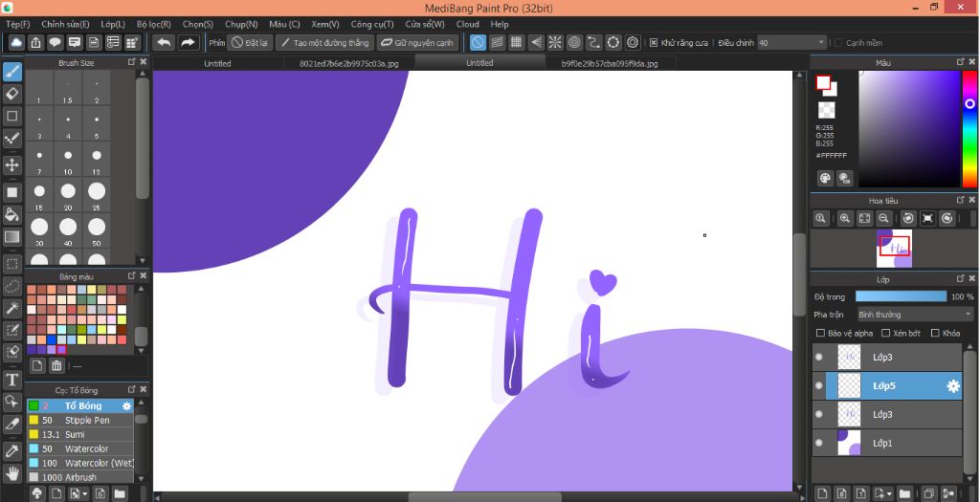This screenshot has height=502, width=980.
Task: Click the vertical hue color bar
Action: (969, 129)
